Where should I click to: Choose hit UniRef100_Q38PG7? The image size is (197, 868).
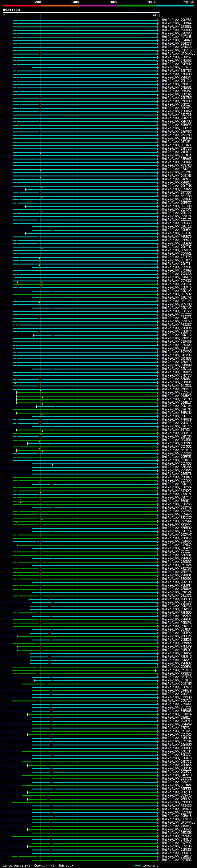coord(177,57)
